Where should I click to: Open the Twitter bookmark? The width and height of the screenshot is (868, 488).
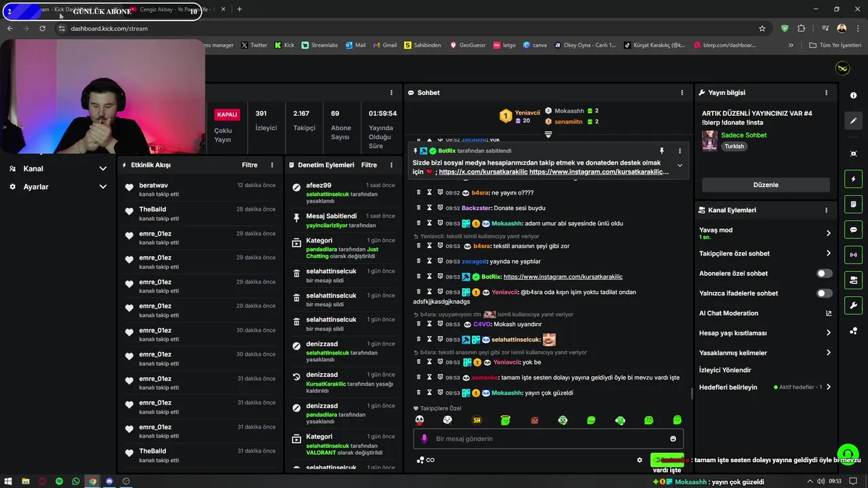[254, 45]
